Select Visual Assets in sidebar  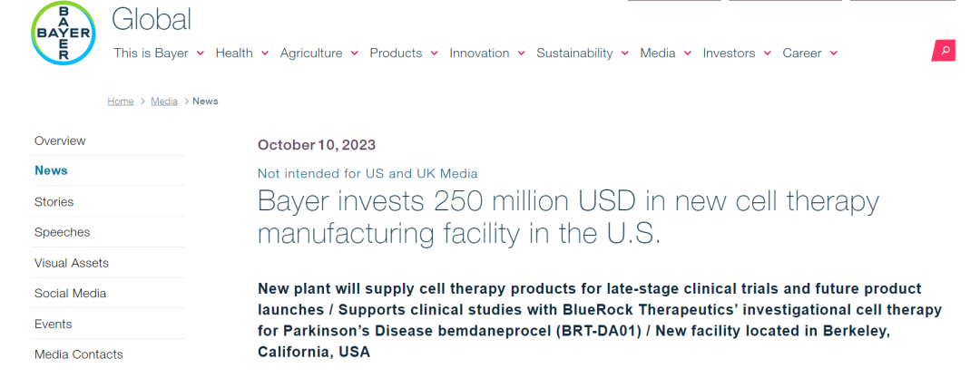[71, 263]
